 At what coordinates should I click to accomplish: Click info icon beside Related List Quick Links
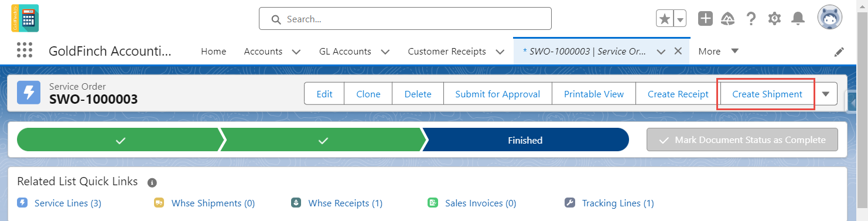152,182
